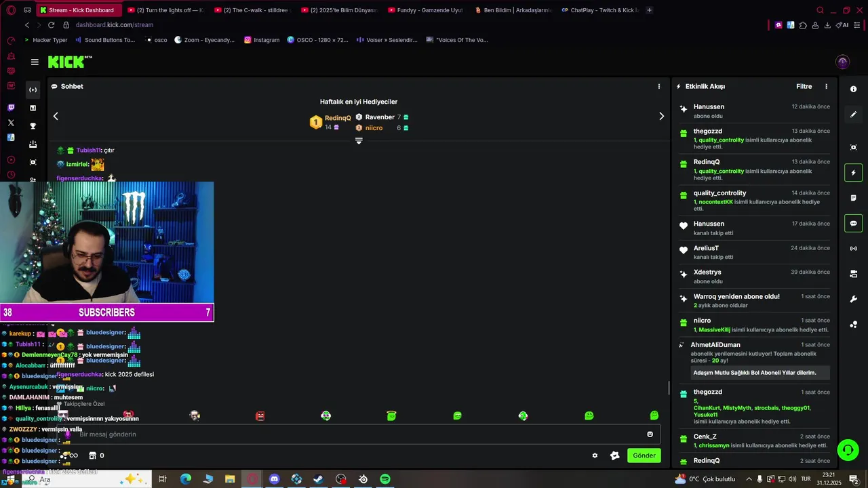868x488 pixels.
Task: Toggle the chat panel icon in right toolbar
Action: point(853,223)
